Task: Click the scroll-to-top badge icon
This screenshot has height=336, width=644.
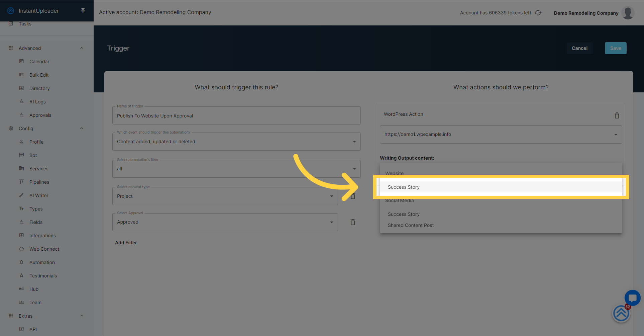Action: pos(621,314)
